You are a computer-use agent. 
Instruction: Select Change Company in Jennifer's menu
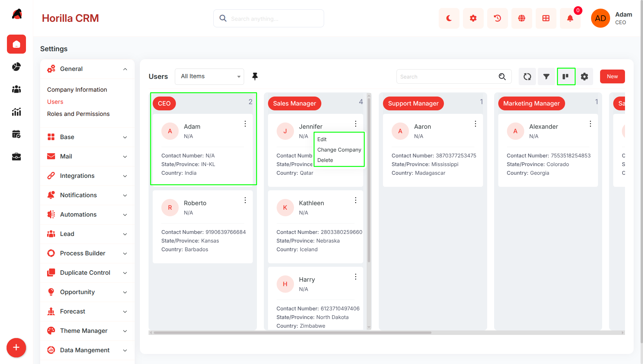coord(339,149)
